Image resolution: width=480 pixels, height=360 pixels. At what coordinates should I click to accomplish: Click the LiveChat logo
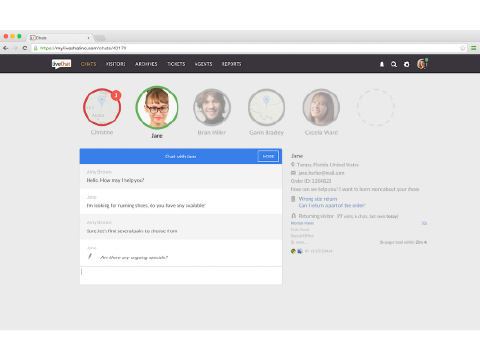pyautogui.click(x=62, y=64)
